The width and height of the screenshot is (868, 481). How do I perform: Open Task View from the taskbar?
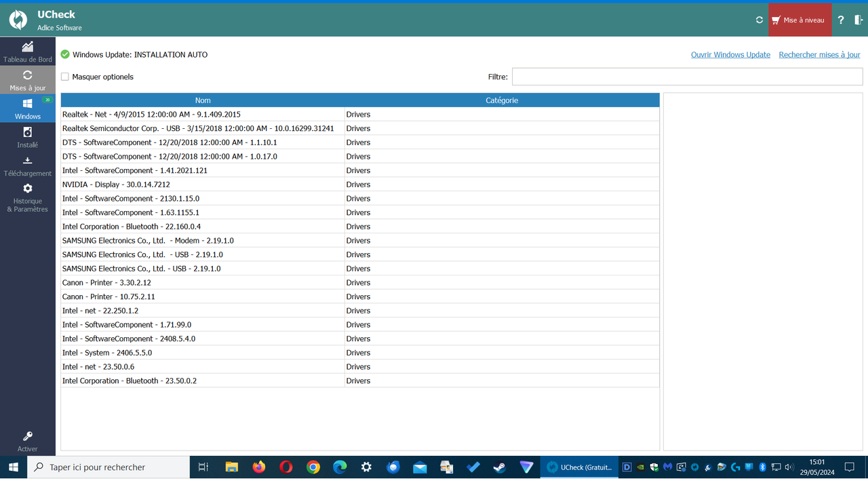point(203,467)
